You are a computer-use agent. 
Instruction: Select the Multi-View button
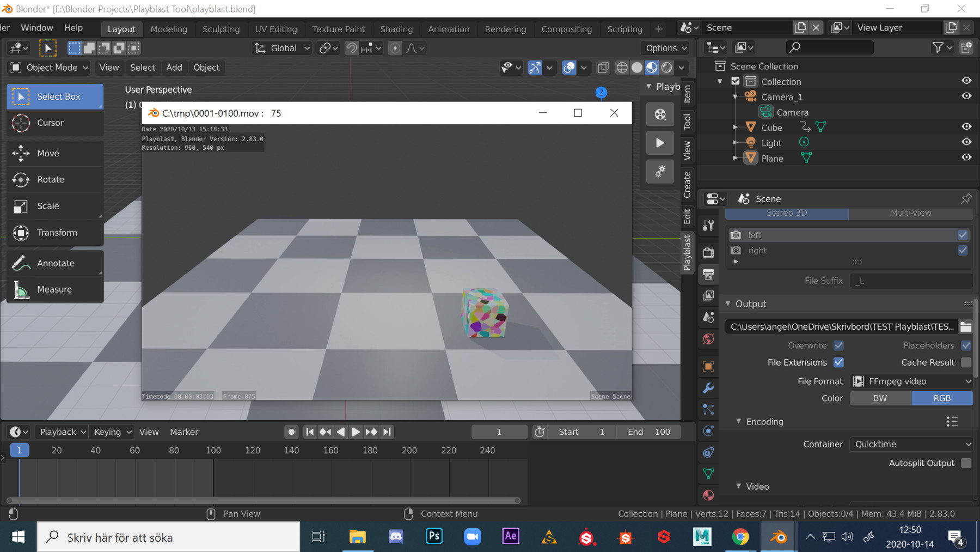coord(911,213)
